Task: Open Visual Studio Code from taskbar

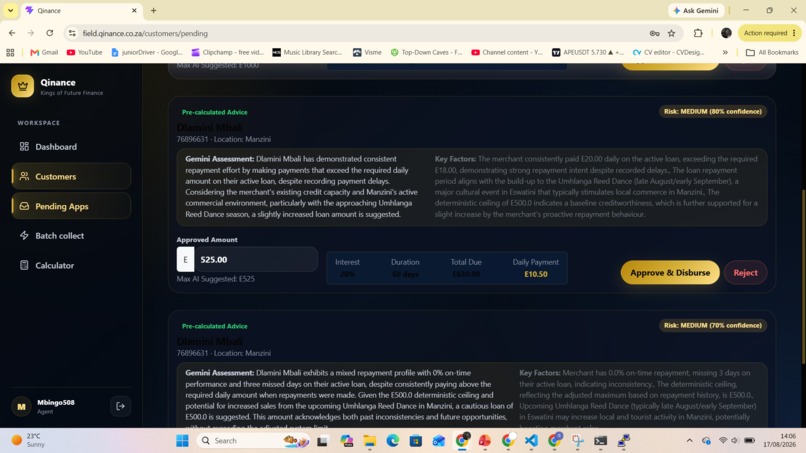Action: (531, 441)
